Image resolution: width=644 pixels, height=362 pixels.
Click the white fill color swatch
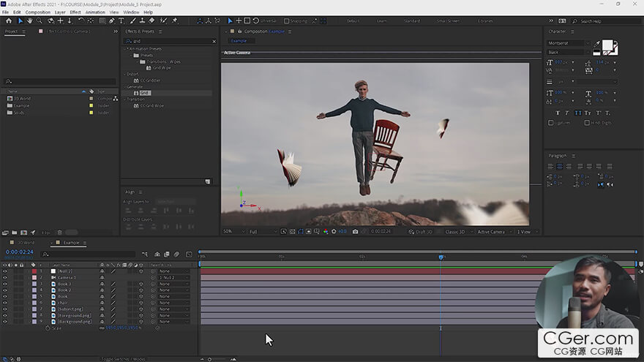pos(608,46)
